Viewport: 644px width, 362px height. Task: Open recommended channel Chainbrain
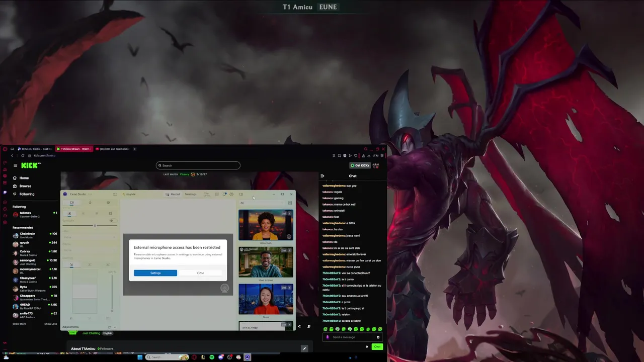click(x=34, y=235)
